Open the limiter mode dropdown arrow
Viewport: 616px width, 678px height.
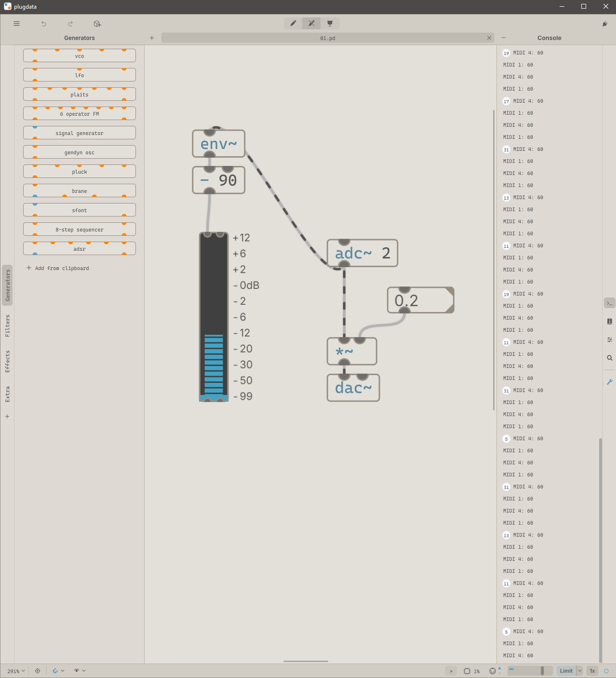580,671
